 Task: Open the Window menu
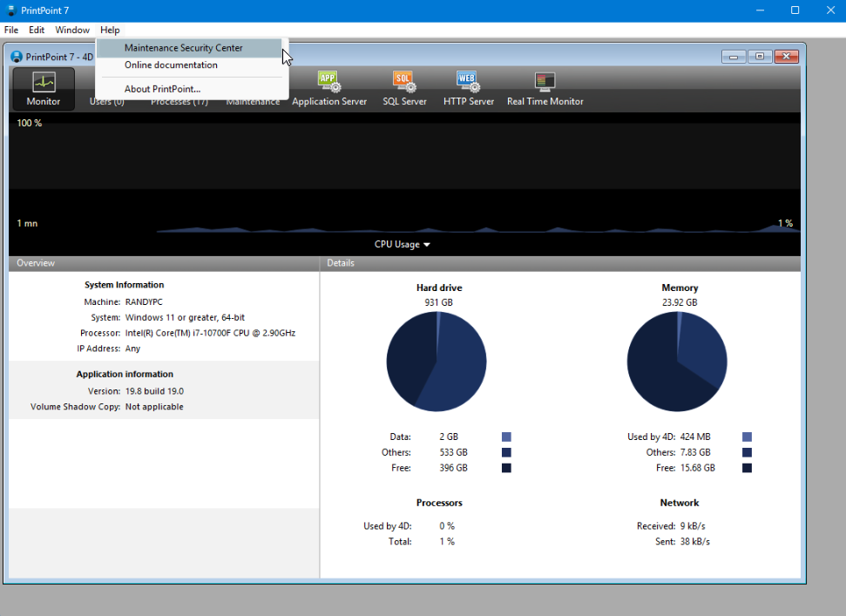[x=72, y=30]
